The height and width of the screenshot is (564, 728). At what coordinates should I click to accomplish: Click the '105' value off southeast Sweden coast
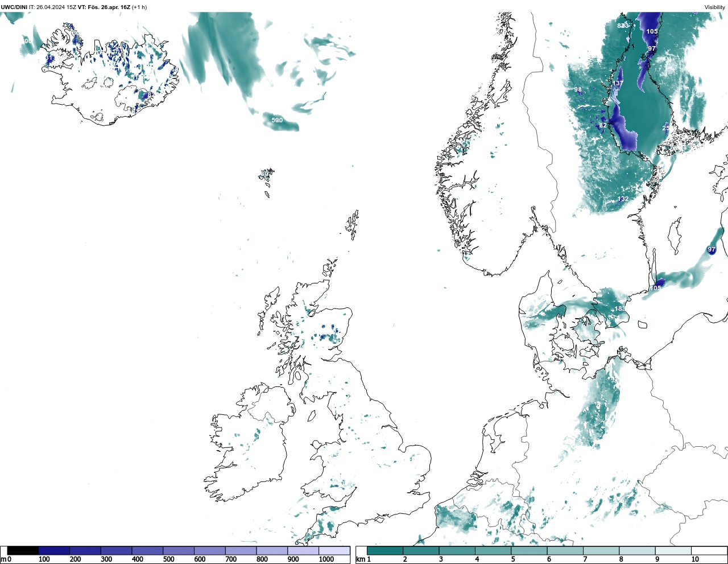[656, 288]
